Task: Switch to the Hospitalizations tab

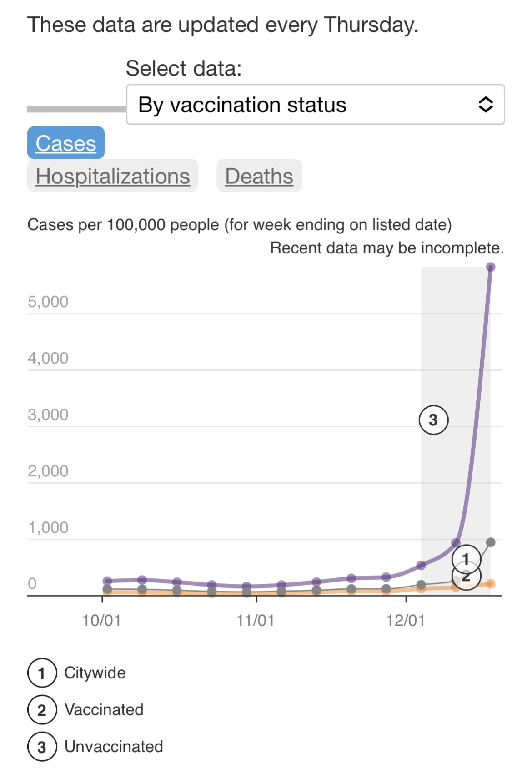Action: coord(112,176)
